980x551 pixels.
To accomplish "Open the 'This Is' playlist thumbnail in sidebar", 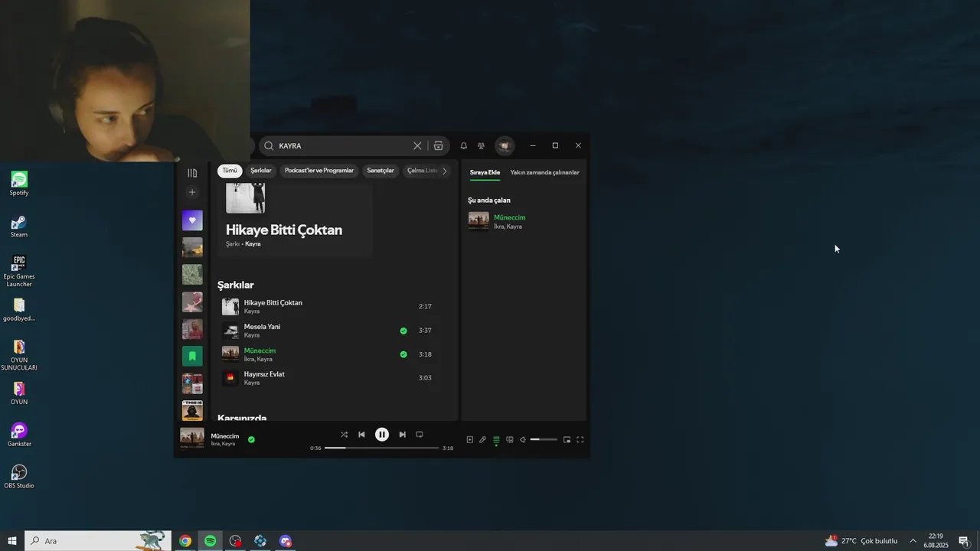I will click(192, 410).
